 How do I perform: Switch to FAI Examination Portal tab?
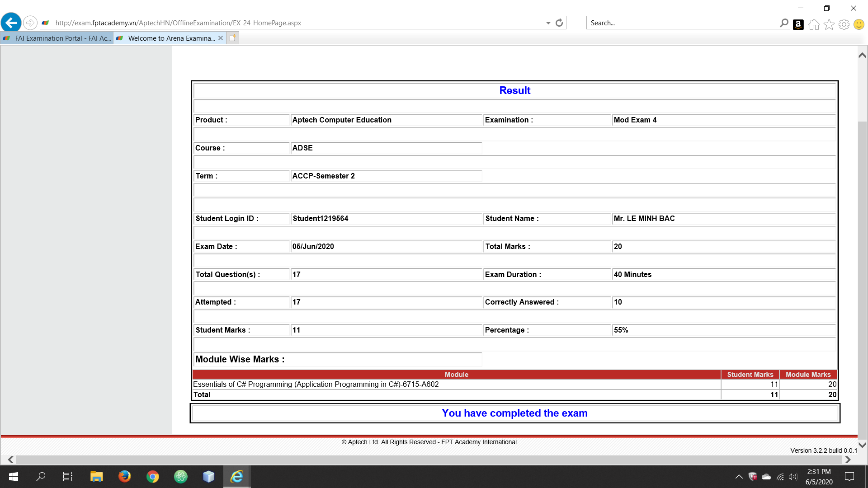(57, 38)
